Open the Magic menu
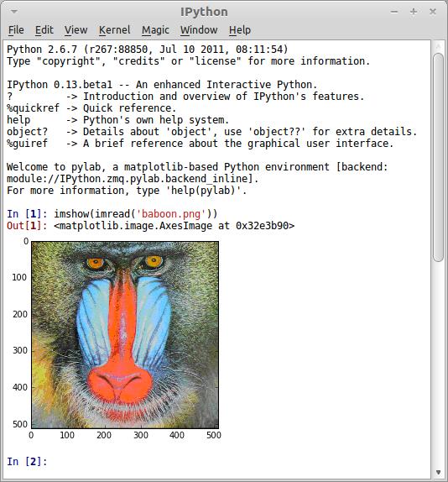Viewport: 448px width, 482px height. 155,30
